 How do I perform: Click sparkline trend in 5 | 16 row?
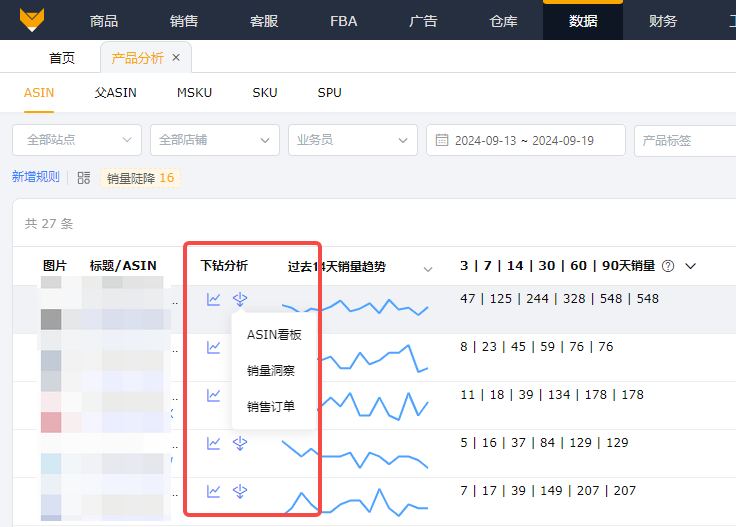coord(355,454)
